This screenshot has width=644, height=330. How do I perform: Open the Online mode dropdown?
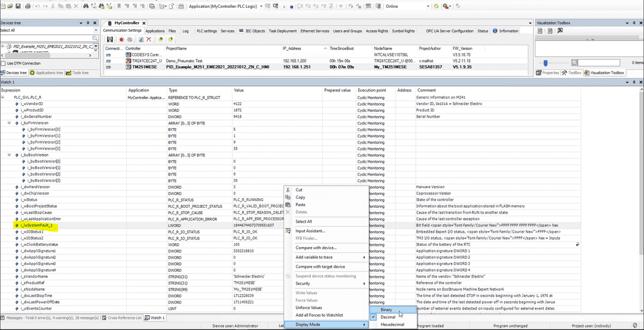point(428,6)
